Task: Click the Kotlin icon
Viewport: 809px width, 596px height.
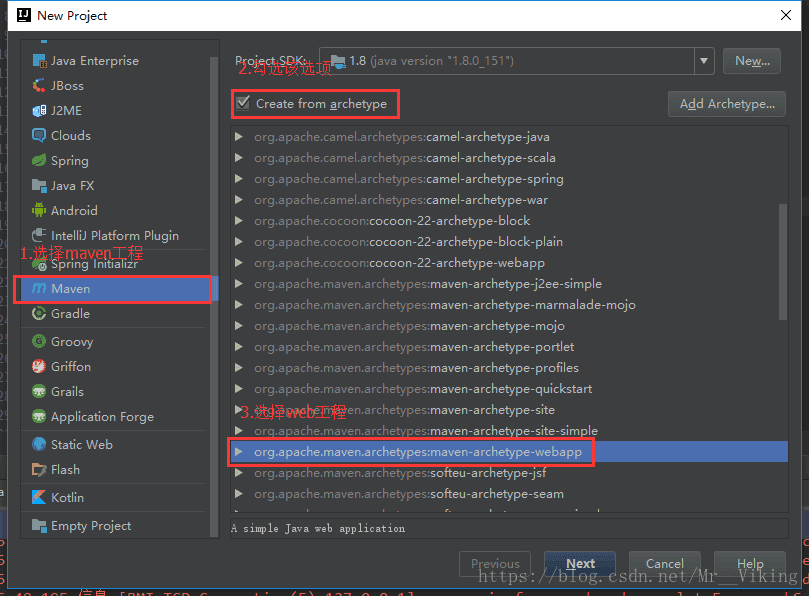Action: pos(39,497)
